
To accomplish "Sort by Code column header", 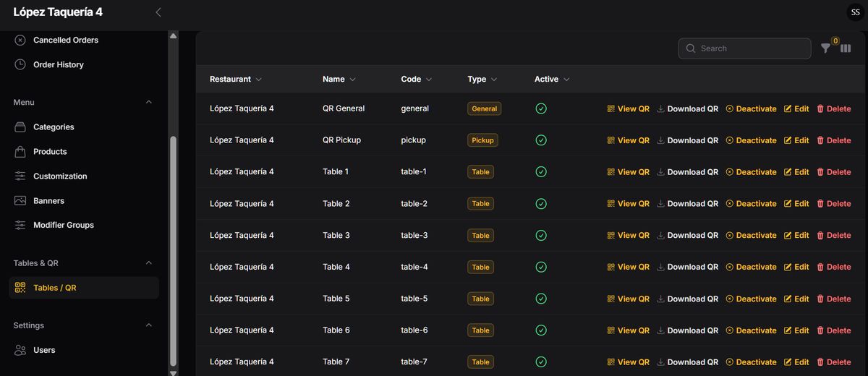I will pyautogui.click(x=417, y=79).
